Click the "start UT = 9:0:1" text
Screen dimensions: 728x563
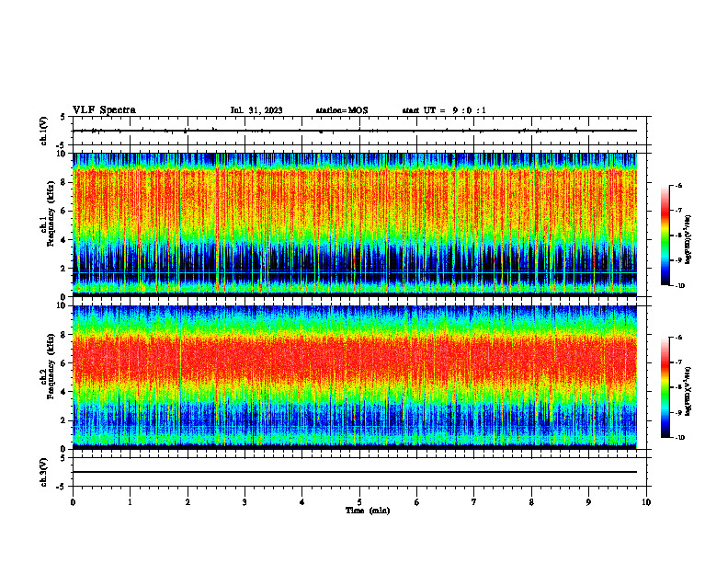click(x=444, y=110)
